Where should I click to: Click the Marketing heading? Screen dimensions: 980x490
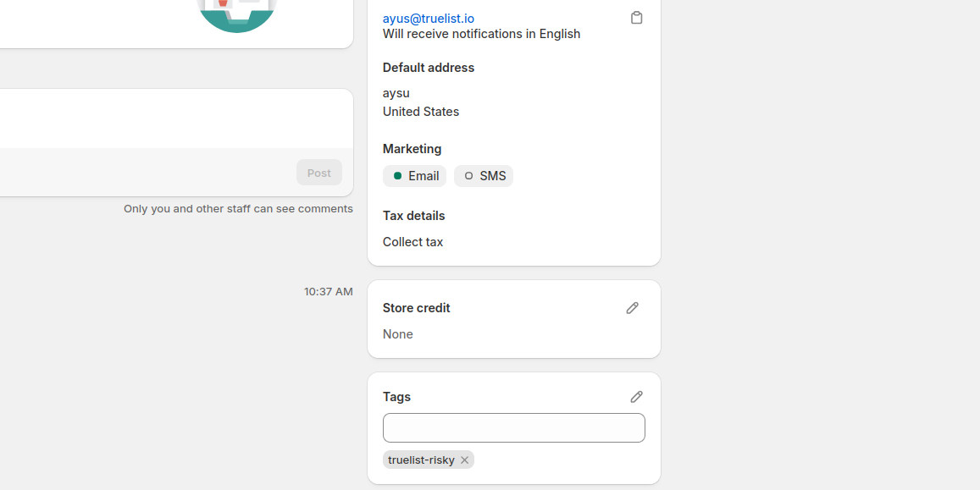point(412,149)
